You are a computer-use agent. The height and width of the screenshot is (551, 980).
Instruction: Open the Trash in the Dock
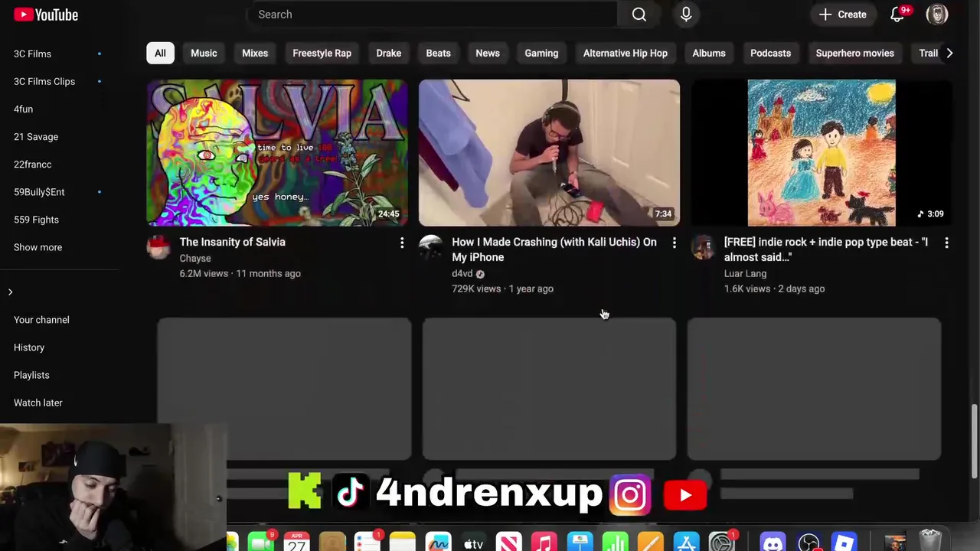click(930, 540)
